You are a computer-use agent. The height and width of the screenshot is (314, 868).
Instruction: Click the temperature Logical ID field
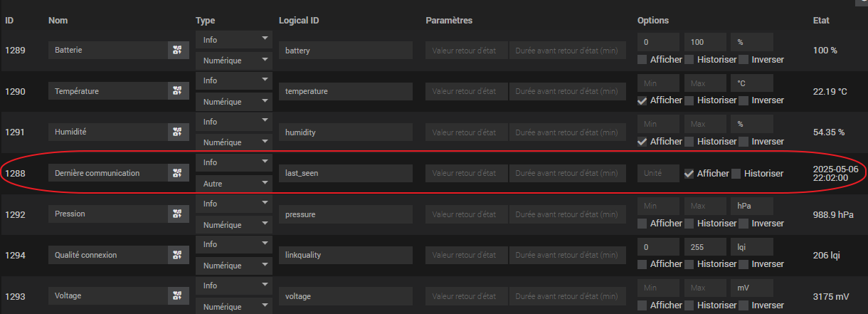346,91
